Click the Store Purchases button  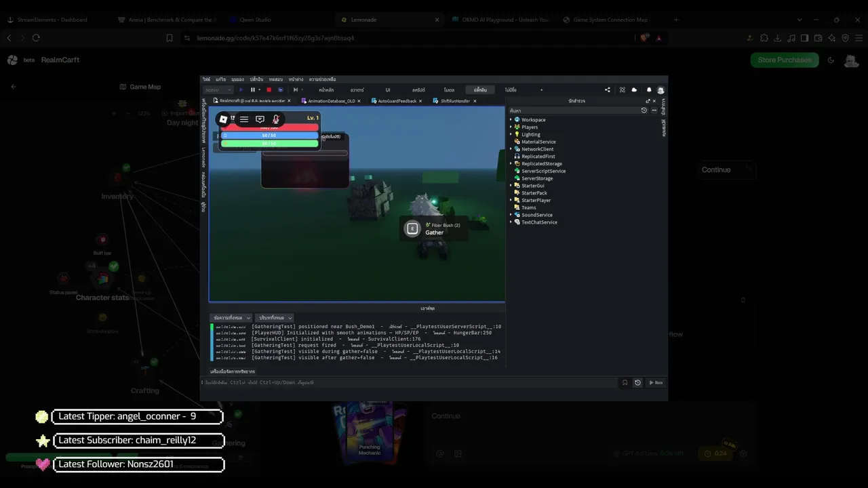click(785, 60)
